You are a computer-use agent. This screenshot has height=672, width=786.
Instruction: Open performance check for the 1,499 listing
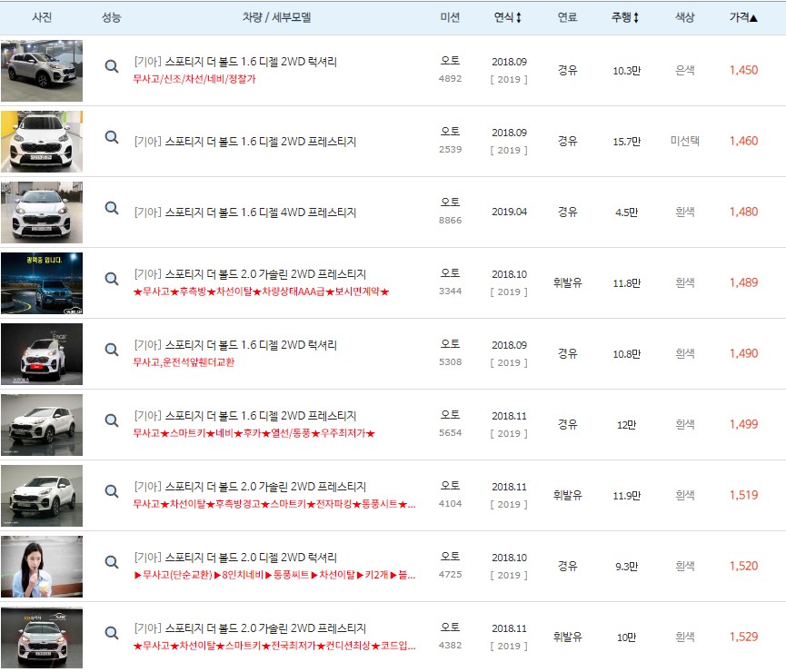coord(111,420)
